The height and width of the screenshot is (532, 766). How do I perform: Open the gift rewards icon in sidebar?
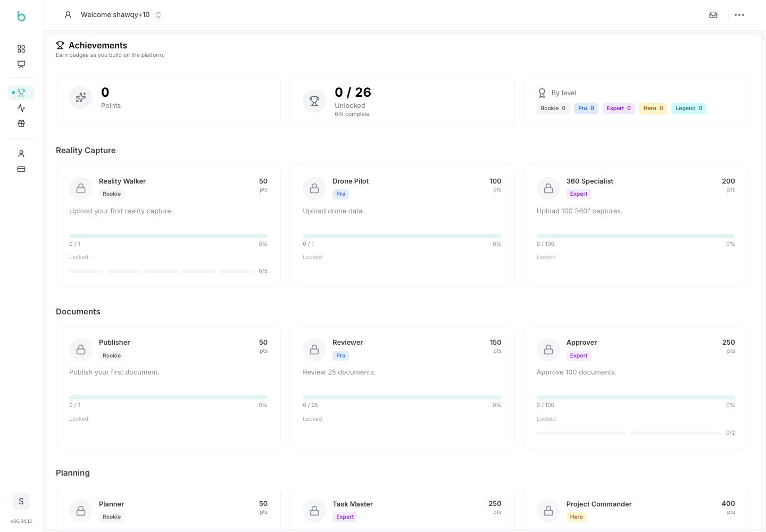[x=21, y=123]
